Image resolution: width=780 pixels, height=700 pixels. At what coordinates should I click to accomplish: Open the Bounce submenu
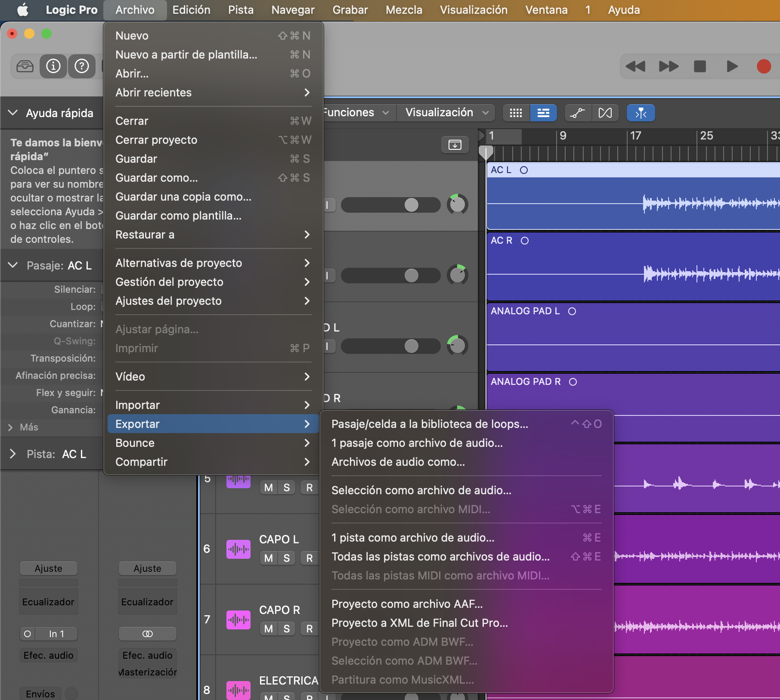coord(213,443)
